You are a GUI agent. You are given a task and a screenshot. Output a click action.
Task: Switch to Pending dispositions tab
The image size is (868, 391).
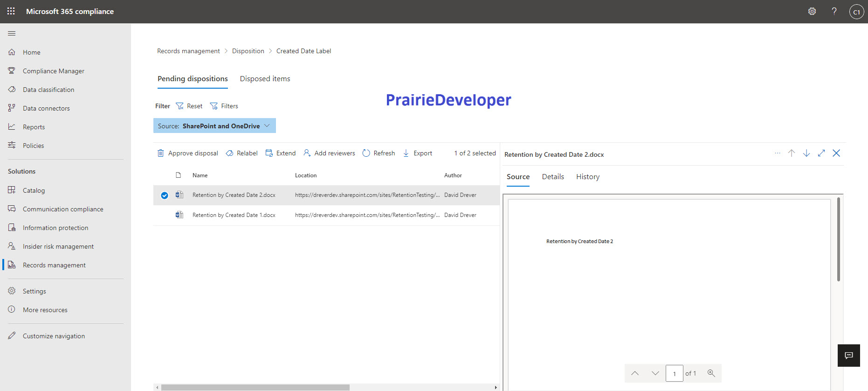[x=193, y=79]
